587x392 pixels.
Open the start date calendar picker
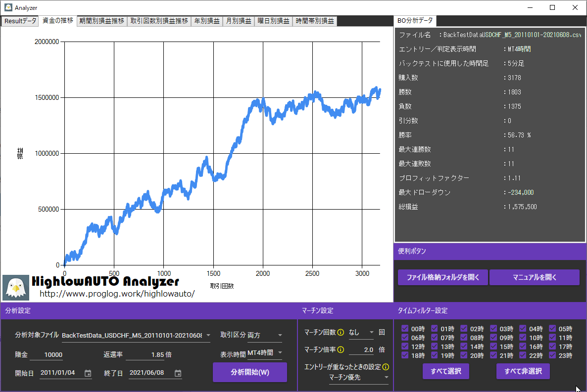click(88, 373)
